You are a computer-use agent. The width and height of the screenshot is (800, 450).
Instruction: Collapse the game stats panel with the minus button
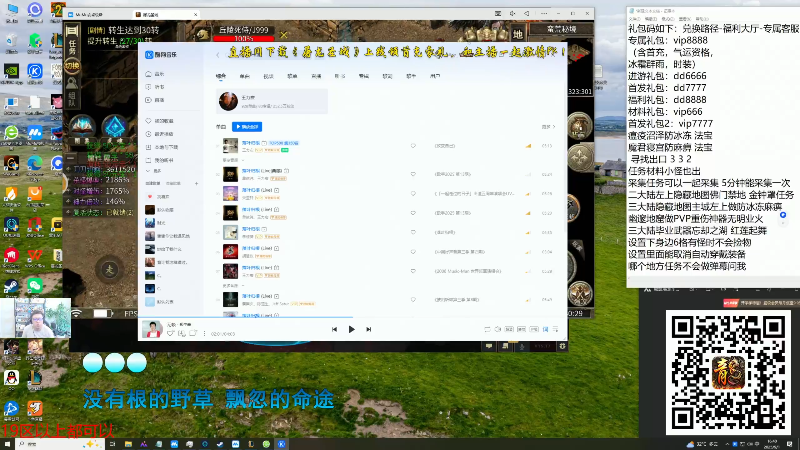(x=70, y=158)
